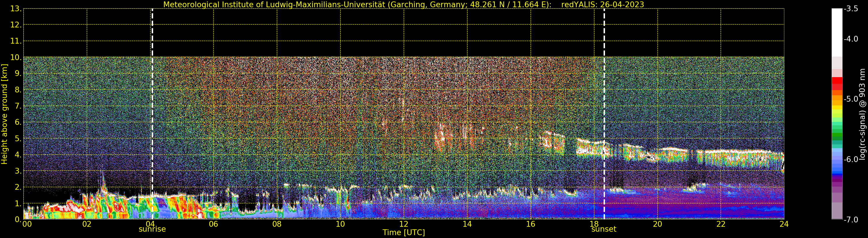The image size is (868, 238).
Task: Click the 'Time [UTC]' axis label
Action: 404,232
